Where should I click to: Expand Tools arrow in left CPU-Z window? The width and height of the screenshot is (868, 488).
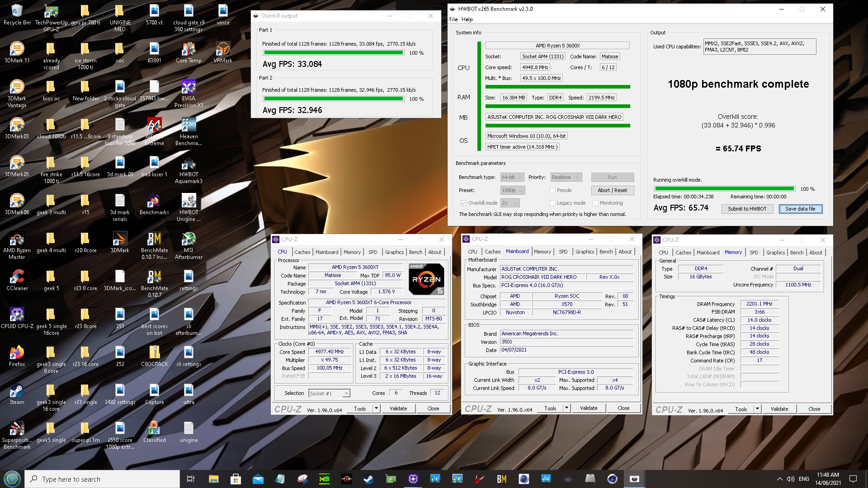tap(376, 408)
